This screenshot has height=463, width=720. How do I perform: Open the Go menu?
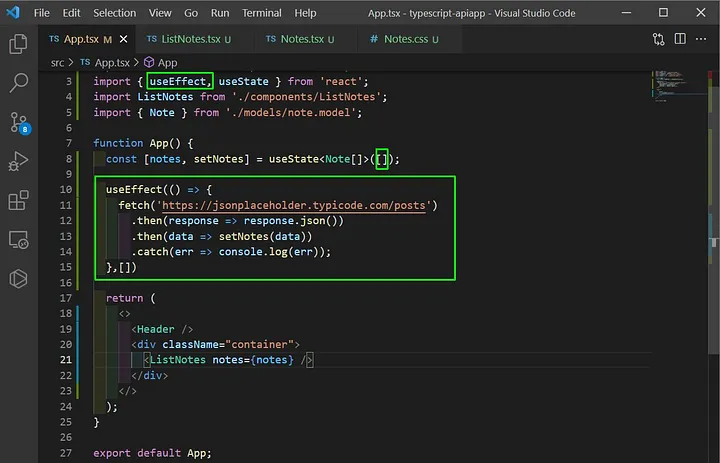(x=191, y=13)
